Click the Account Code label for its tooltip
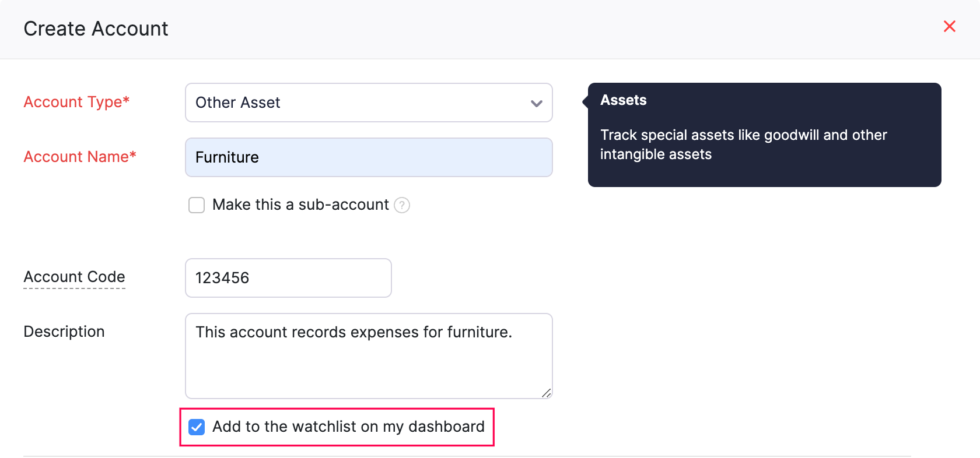The height and width of the screenshot is (458, 980). pyautogui.click(x=74, y=277)
